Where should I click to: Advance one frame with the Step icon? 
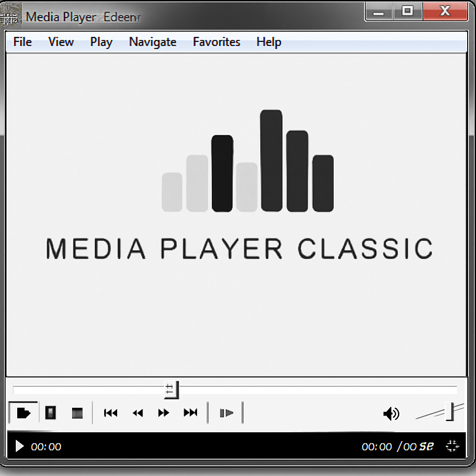[226, 413]
